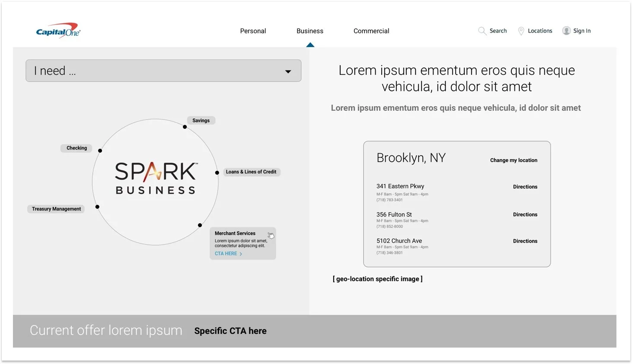Click phone number (718) 346-3801
Image resolution: width=632 pixels, height=364 pixels.
389,253
